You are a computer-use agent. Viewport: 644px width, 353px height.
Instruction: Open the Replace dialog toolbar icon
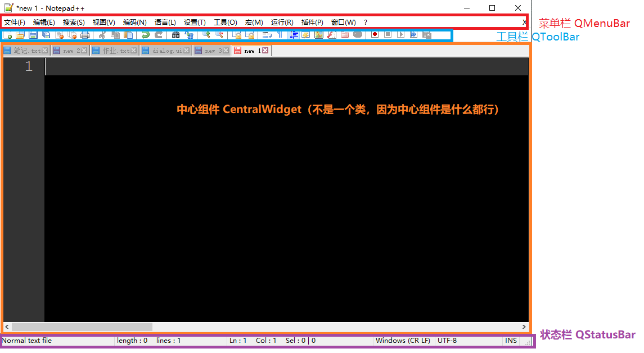tap(189, 35)
